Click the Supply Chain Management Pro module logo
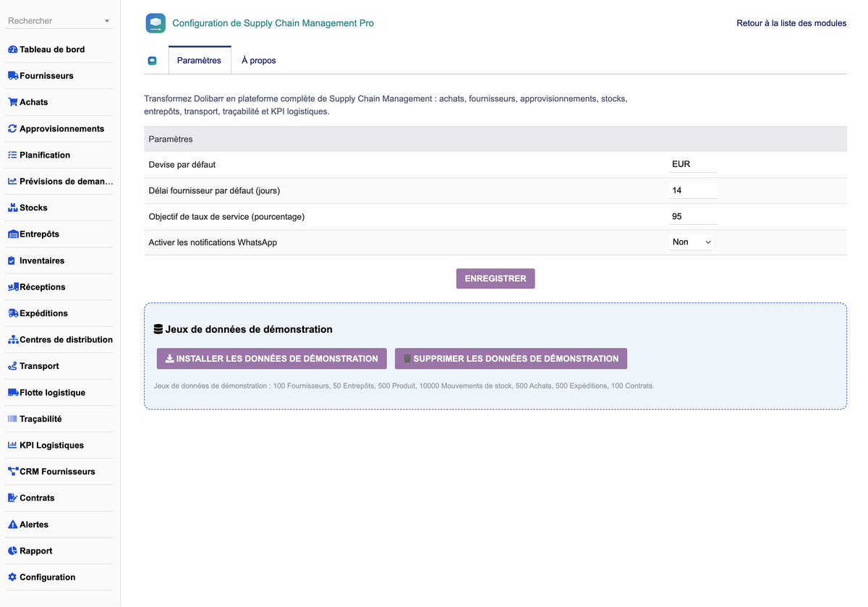Image resolution: width=868 pixels, height=607 pixels. click(x=156, y=23)
